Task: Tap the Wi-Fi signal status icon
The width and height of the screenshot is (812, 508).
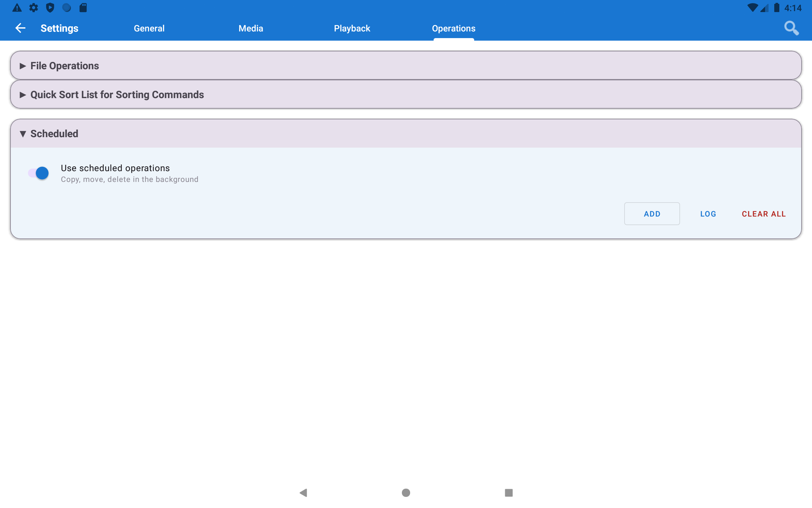Action: point(753,8)
